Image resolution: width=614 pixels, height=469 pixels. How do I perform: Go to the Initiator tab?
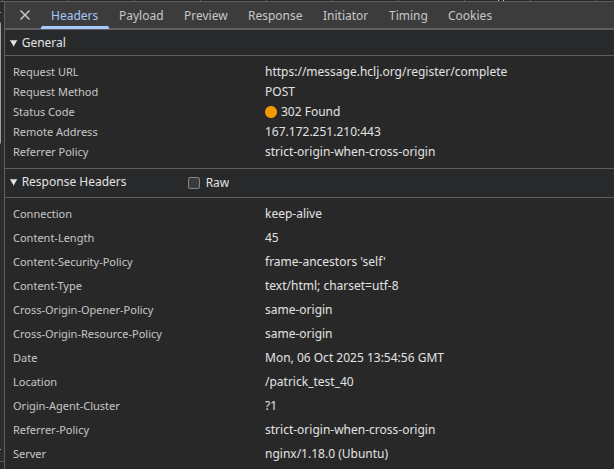345,16
